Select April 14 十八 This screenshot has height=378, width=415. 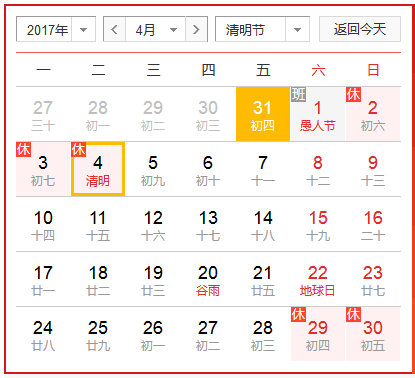[x=263, y=224]
